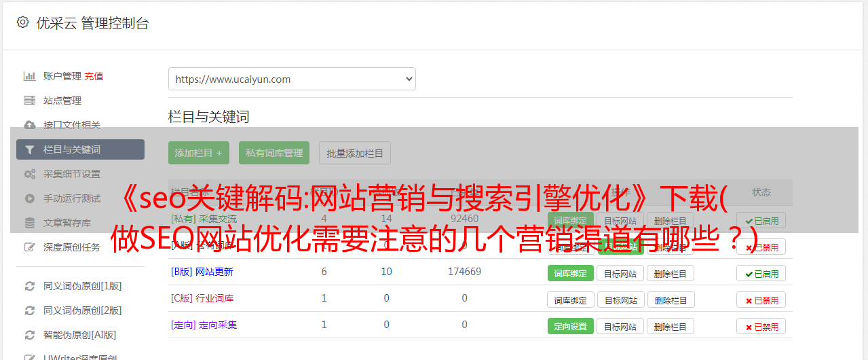Open 账户管理 via its bar-chart icon

(29, 76)
